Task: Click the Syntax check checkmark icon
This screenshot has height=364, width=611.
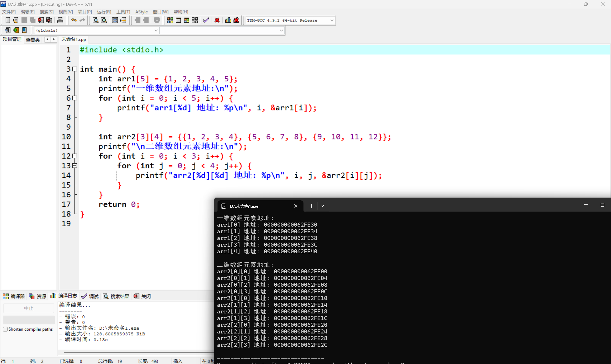Action: click(x=206, y=20)
